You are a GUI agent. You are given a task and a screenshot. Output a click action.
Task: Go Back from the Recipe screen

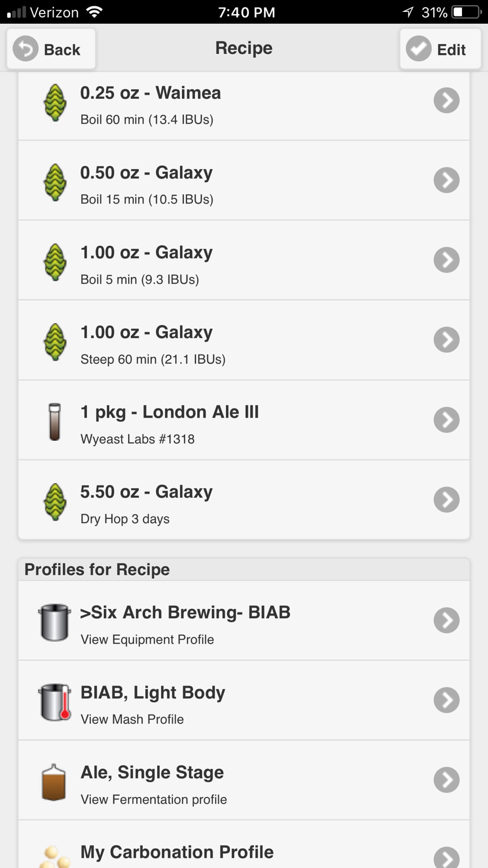point(51,49)
